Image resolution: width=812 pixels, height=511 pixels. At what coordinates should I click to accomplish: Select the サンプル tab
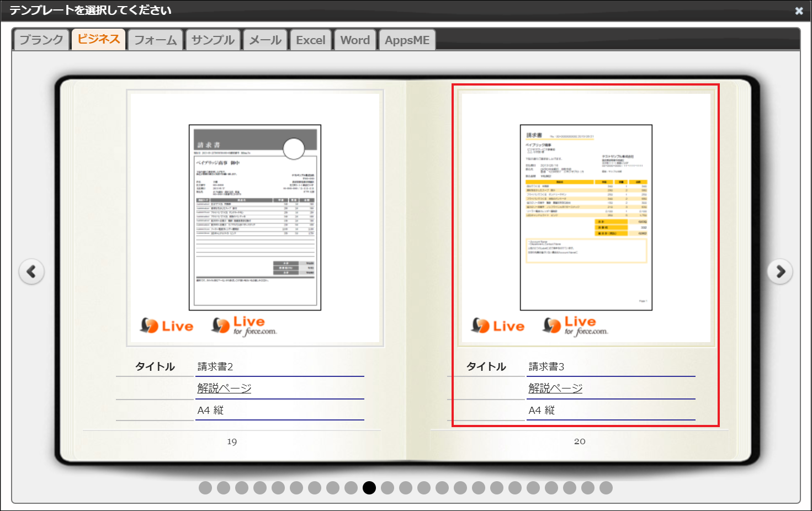tap(213, 40)
